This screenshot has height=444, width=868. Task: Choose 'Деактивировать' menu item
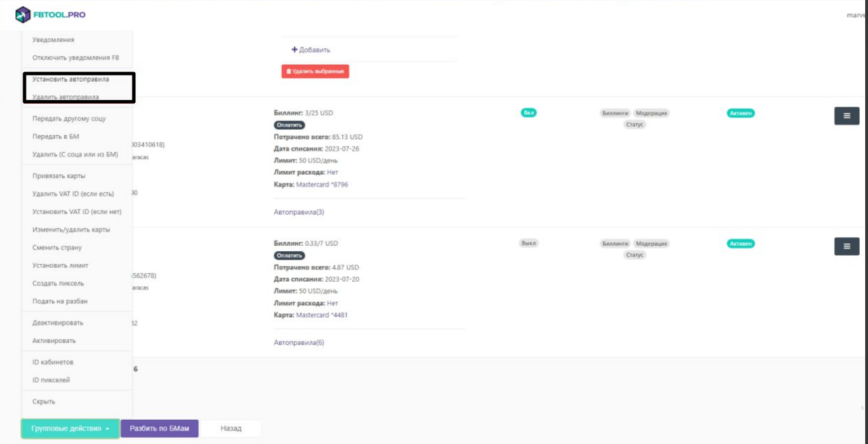[57, 323]
